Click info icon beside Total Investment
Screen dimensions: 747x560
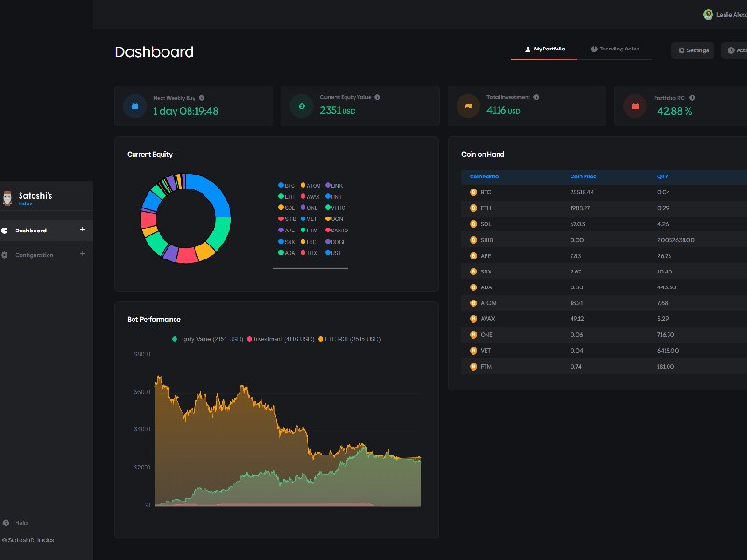point(536,97)
